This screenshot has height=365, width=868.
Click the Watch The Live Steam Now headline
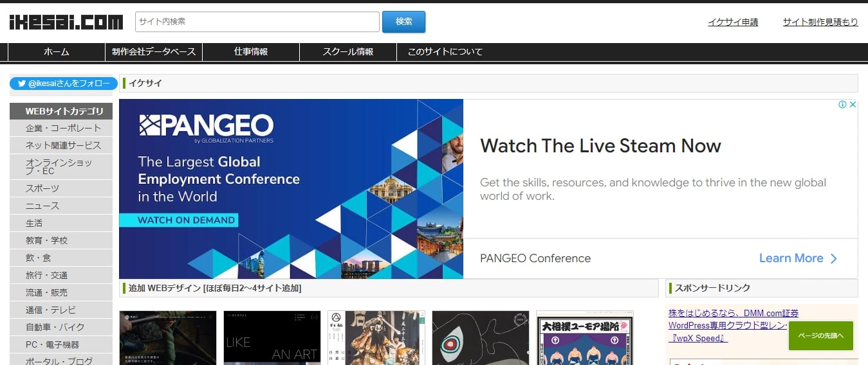[600, 146]
